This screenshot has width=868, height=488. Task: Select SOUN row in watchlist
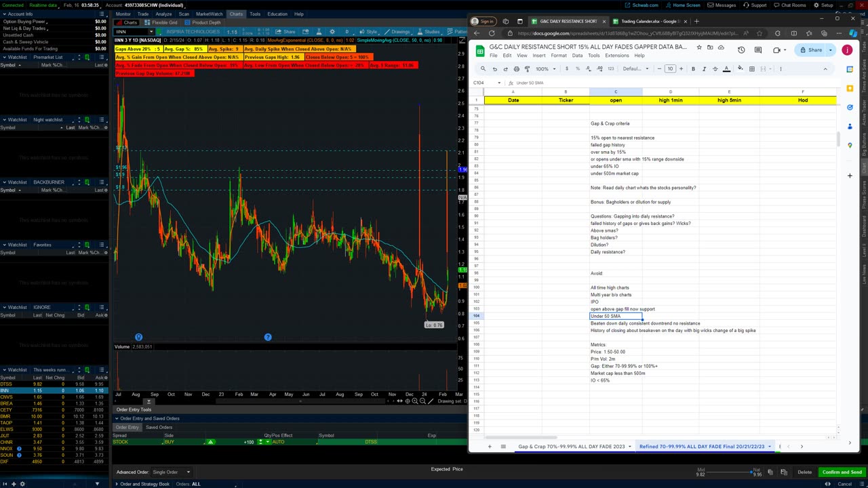[54, 455]
